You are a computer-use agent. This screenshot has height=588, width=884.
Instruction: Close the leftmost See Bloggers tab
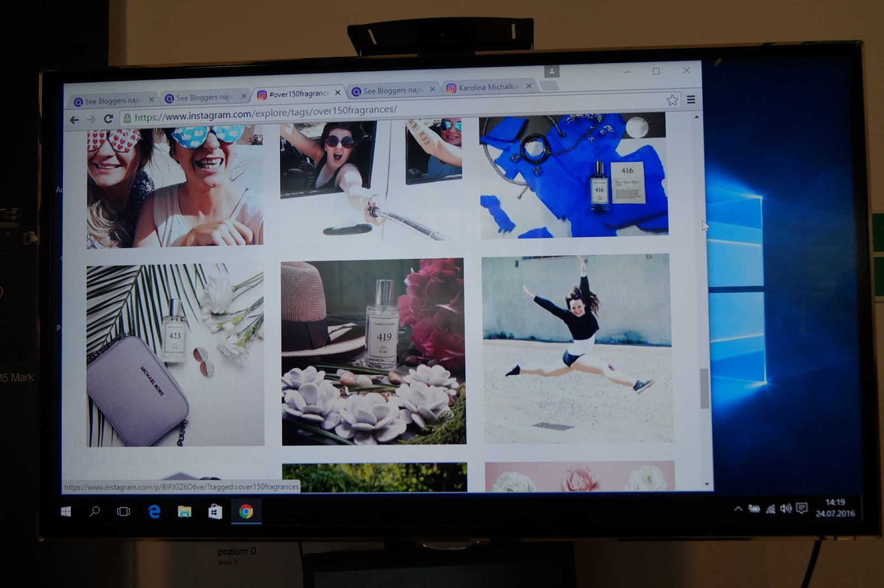[151, 99]
